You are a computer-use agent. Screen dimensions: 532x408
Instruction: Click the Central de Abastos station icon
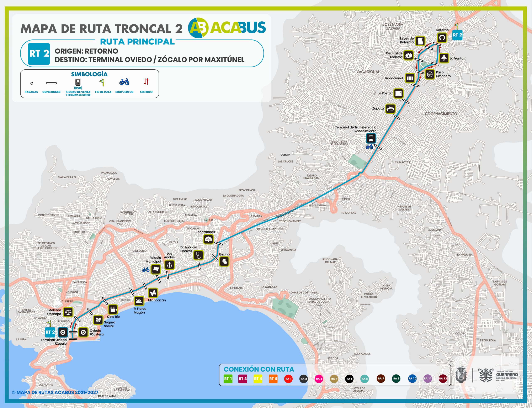[408, 55]
